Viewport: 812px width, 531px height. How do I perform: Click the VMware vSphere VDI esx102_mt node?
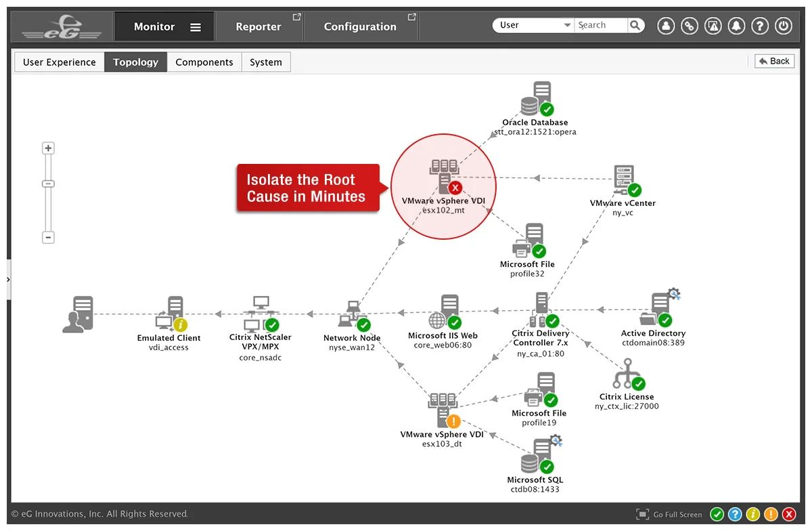point(443,176)
